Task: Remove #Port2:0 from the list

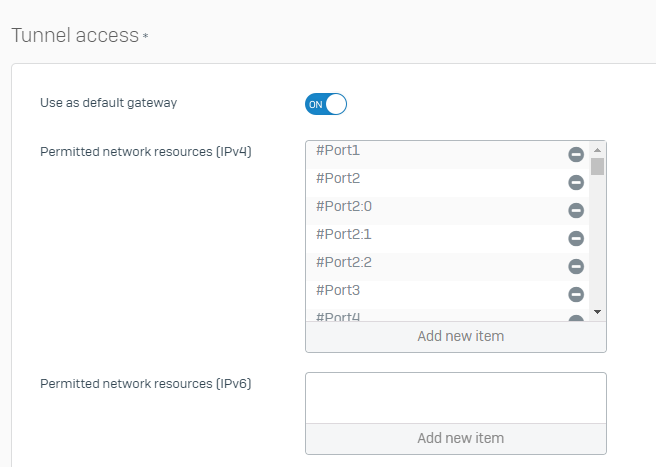Action: pyautogui.click(x=576, y=210)
